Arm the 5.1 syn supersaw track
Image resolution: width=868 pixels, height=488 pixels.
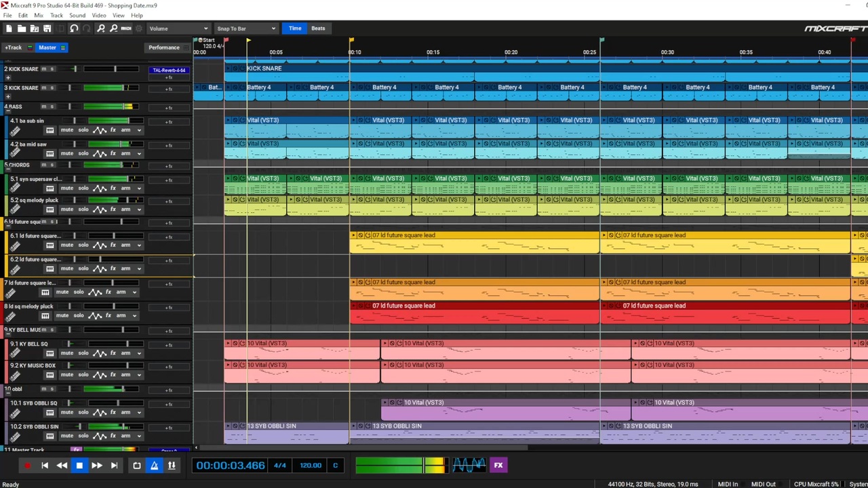125,188
